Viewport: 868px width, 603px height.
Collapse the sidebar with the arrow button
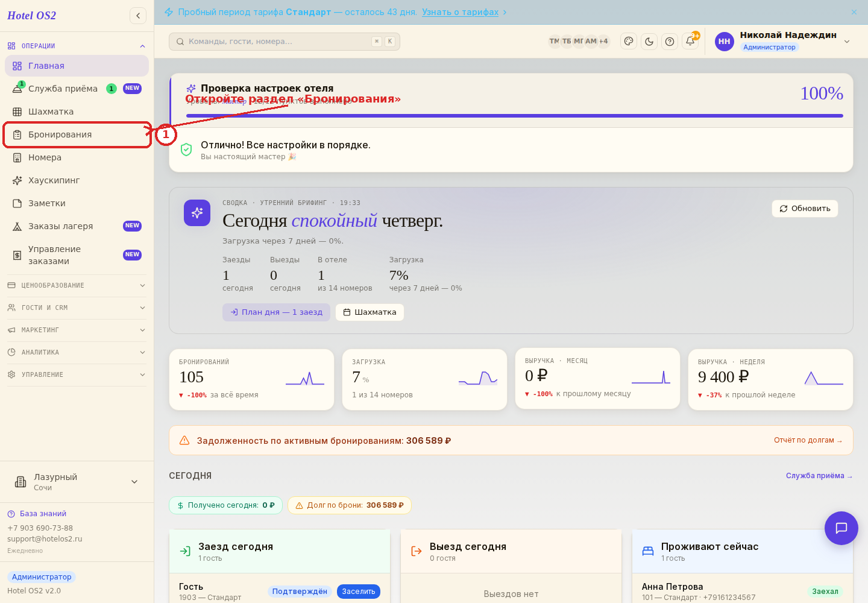(138, 16)
